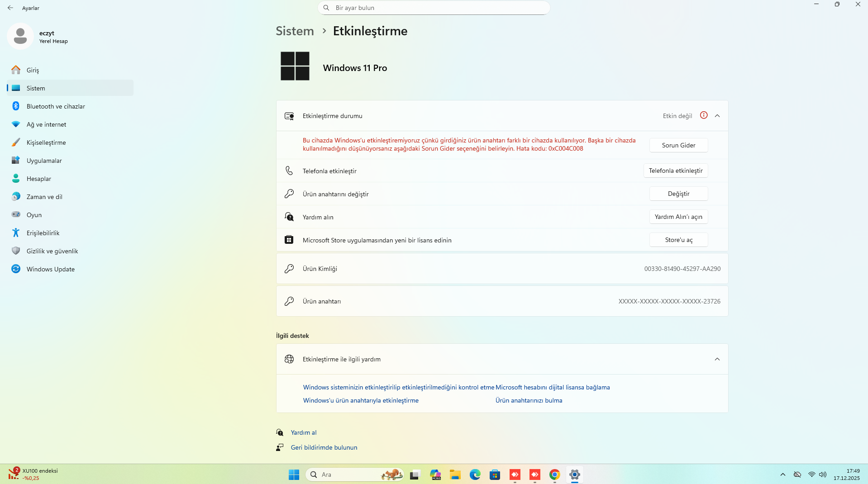Open Uygulamalar settings
868x484 pixels.
70,161
